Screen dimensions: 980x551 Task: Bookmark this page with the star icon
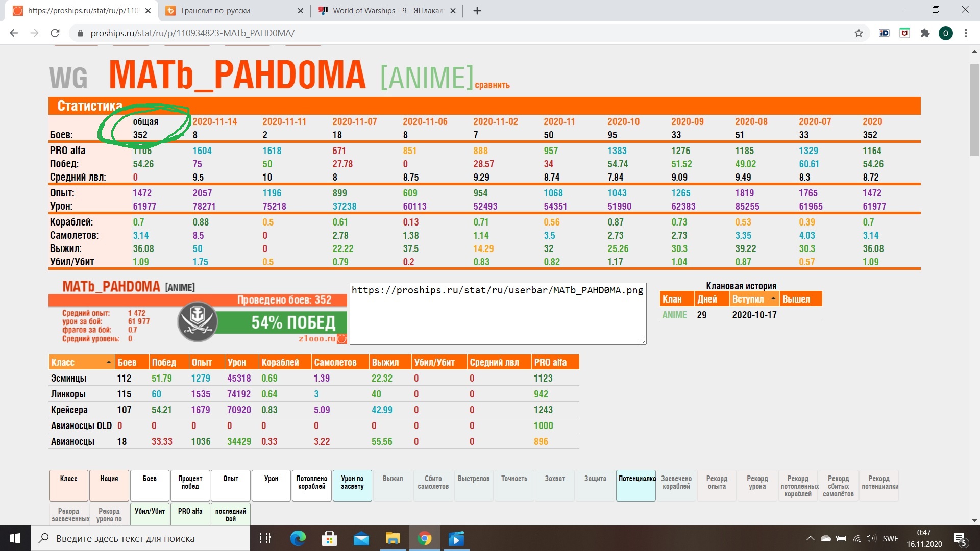point(859,33)
